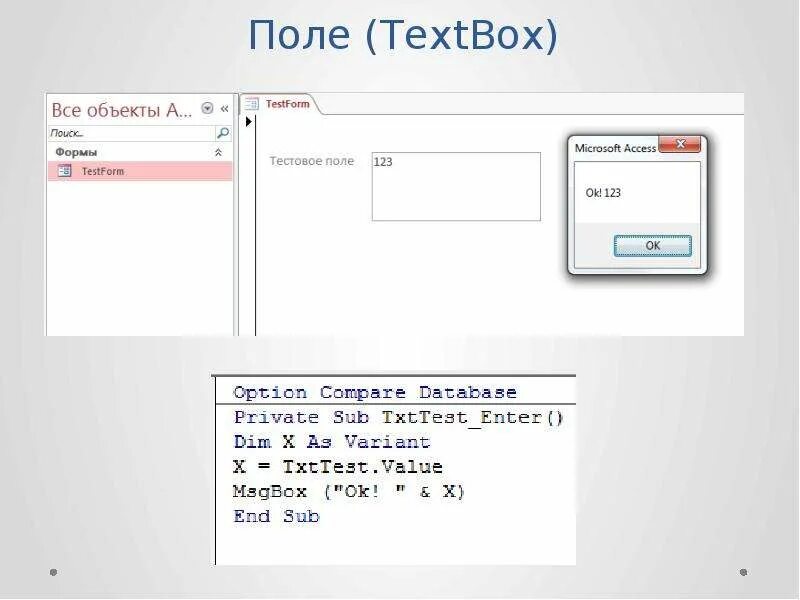Select the Формы group header
Screen dimensions: 800x600
tap(140, 152)
